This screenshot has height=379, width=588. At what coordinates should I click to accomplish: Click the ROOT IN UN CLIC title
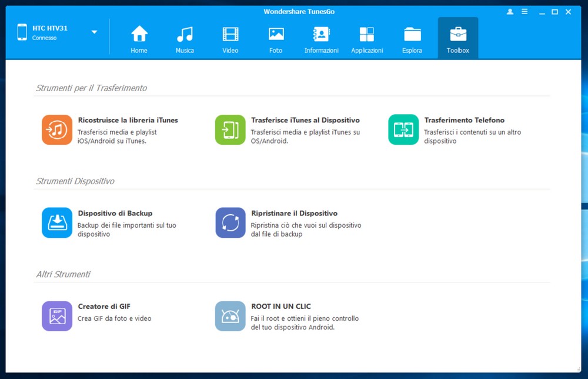point(281,306)
